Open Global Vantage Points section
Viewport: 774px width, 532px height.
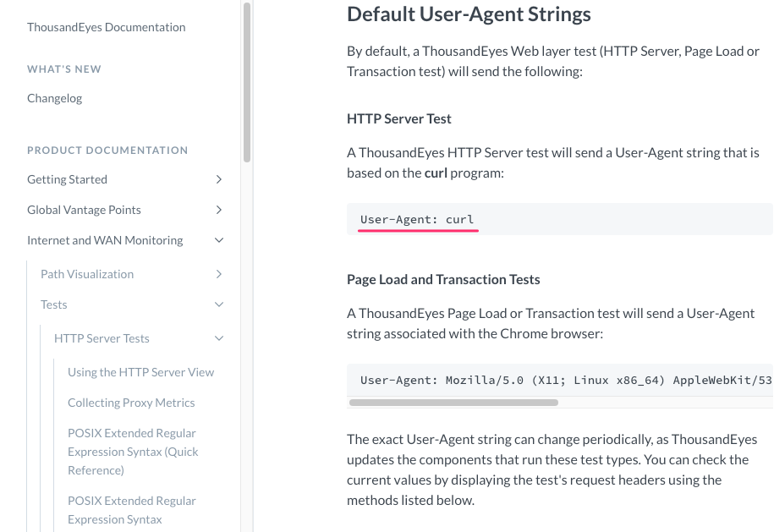point(84,210)
